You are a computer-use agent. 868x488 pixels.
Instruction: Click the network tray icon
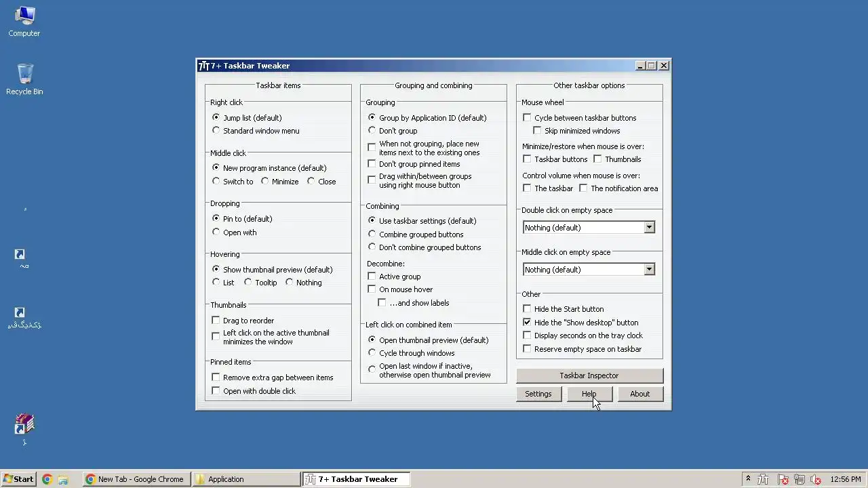click(799, 479)
